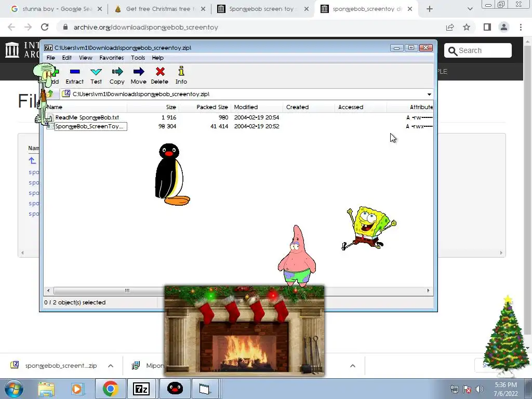Viewport: 532px width, 399px height.
Task: Click the Move toolbar icon
Action: (138, 76)
